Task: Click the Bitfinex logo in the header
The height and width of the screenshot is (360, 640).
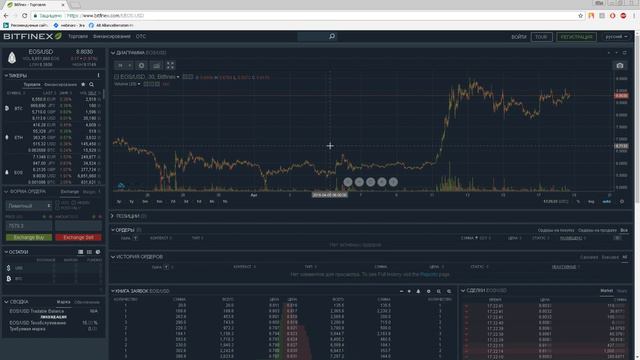Action: [32, 36]
